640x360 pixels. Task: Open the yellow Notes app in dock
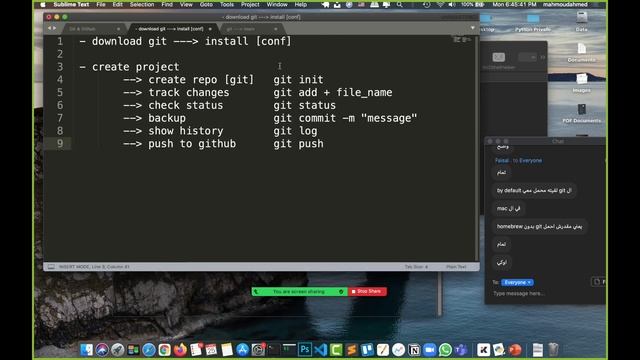click(227, 350)
